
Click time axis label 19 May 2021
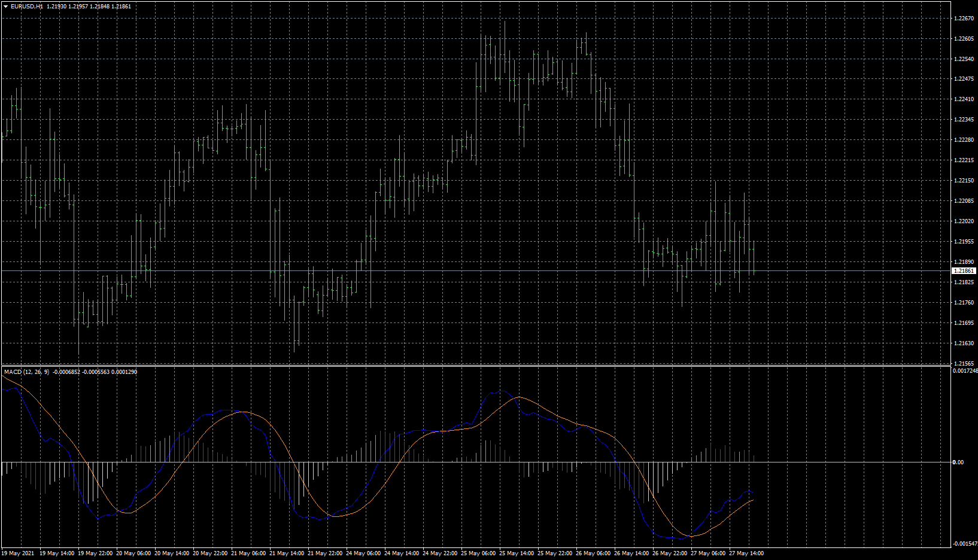pyautogui.click(x=18, y=553)
